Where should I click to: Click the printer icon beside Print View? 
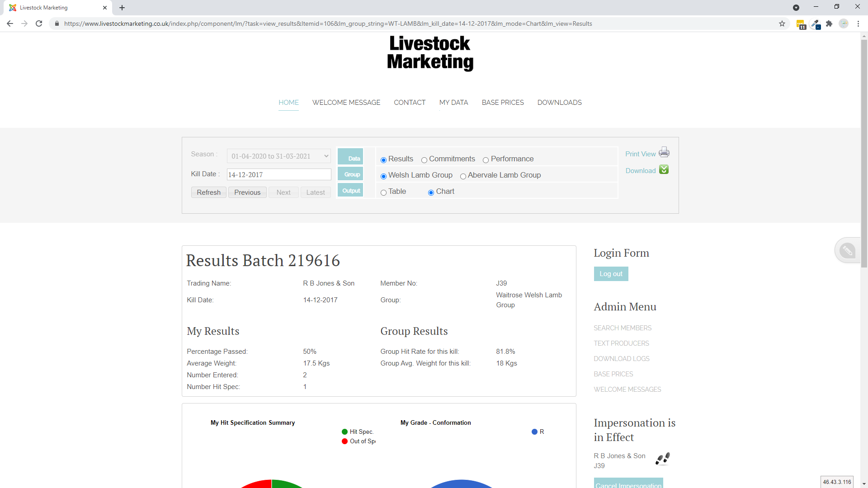pos(664,152)
